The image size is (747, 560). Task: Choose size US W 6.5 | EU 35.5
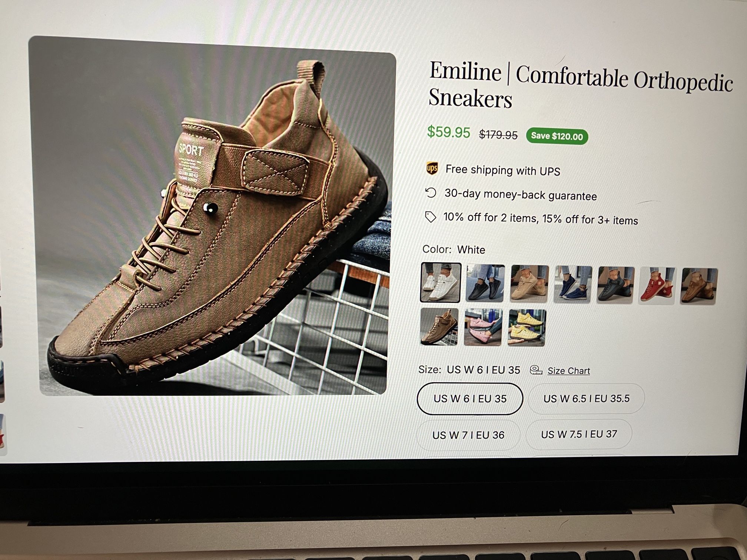[x=586, y=399]
